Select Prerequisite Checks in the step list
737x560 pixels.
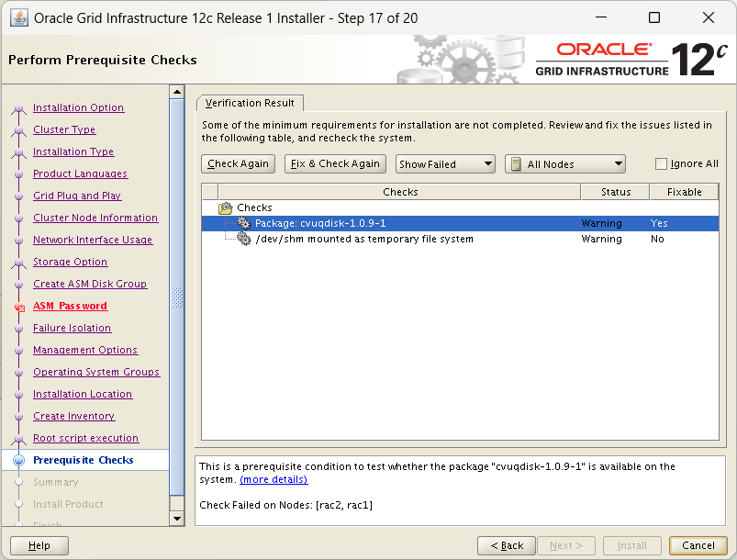tap(84, 460)
